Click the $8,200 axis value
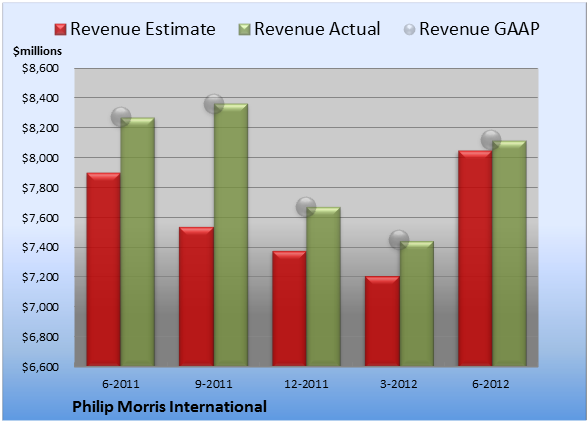 click(40, 128)
